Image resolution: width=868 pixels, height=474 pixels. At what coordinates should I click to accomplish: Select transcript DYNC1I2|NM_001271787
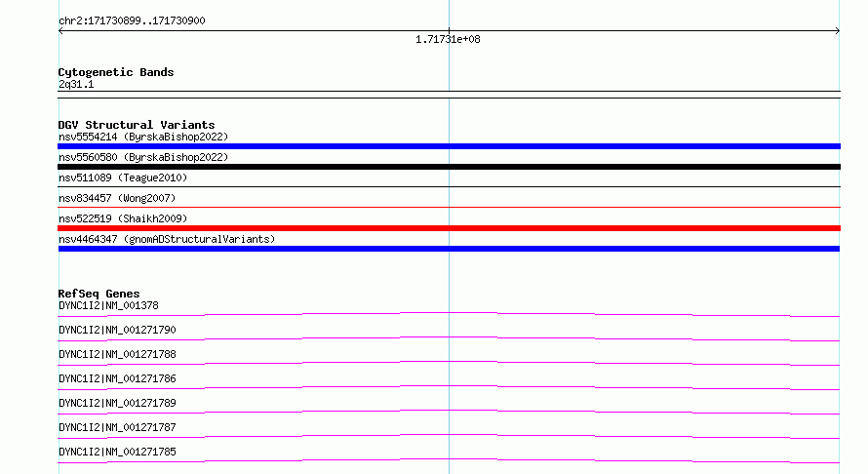(117, 427)
